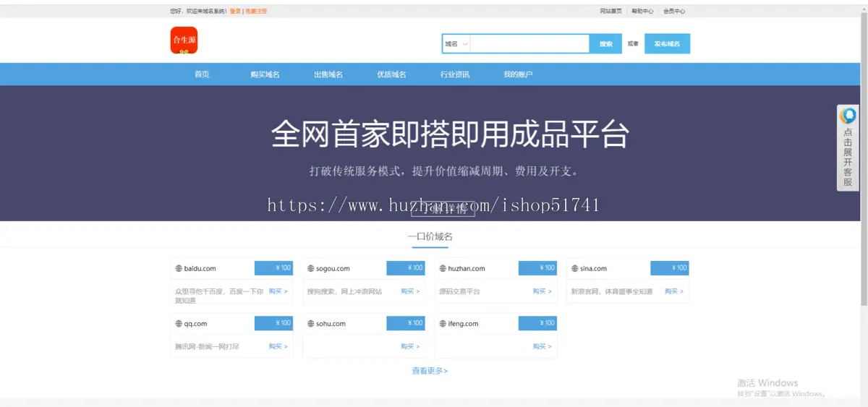Click 购买 link for ifeng.com

point(542,346)
